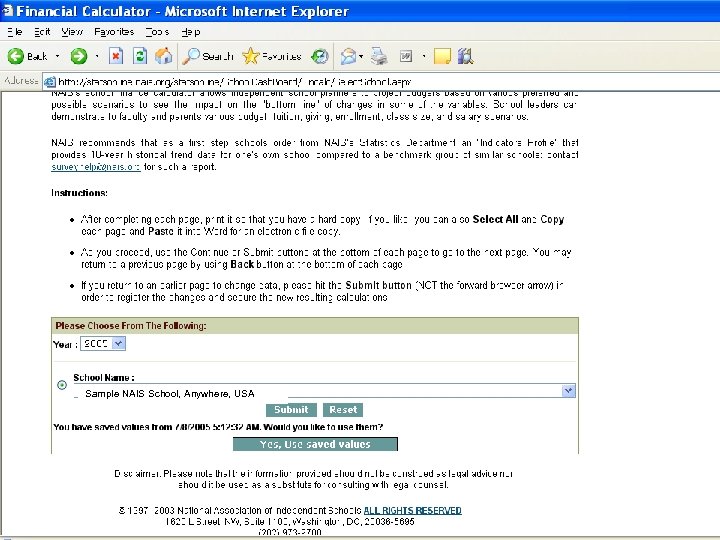Open the Favorites menu

pos(114,32)
